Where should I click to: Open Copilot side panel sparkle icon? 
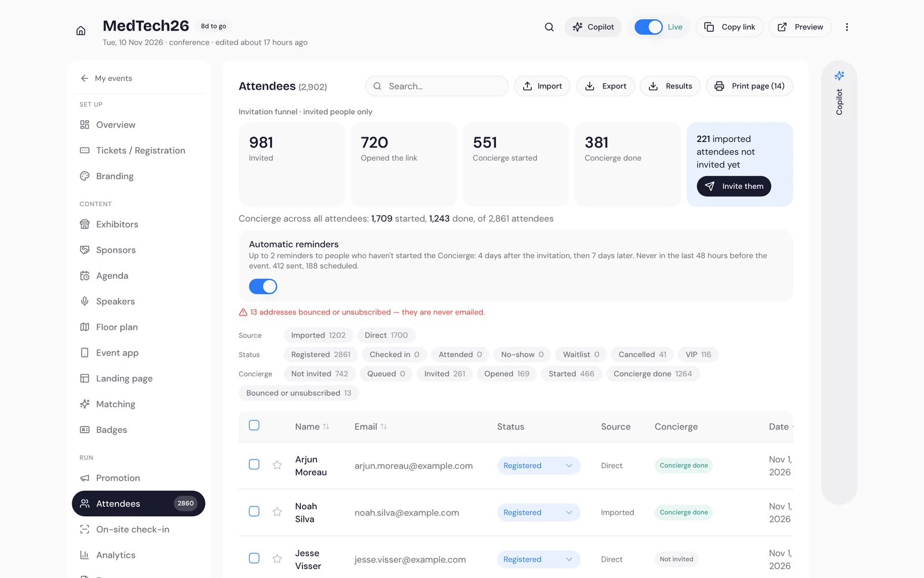pos(839,76)
